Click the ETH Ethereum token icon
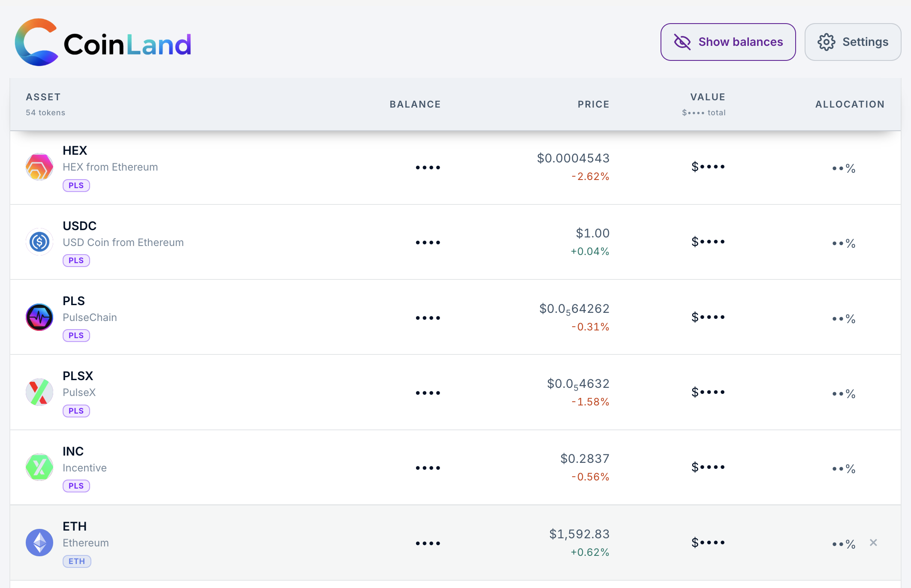The image size is (911, 588). (x=39, y=543)
